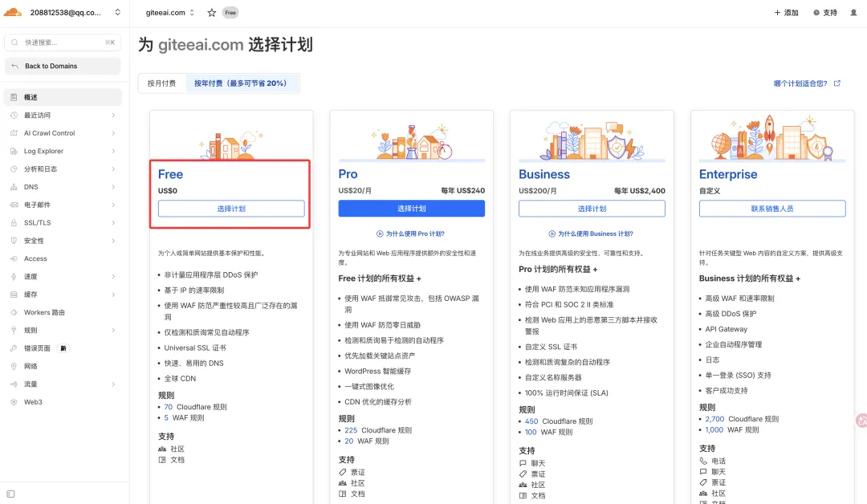Click the 分析和日志 icon
Viewport: 867px width, 504px height.
(x=14, y=169)
